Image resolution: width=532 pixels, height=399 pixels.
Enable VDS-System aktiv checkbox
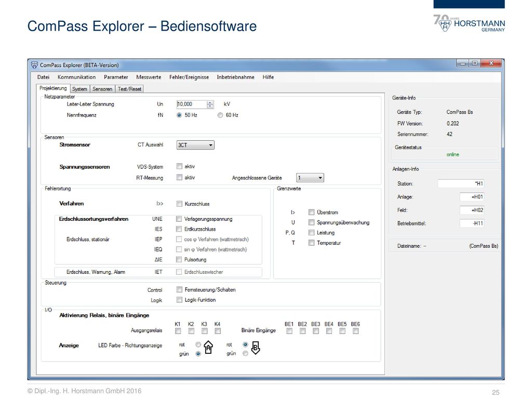point(179,166)
